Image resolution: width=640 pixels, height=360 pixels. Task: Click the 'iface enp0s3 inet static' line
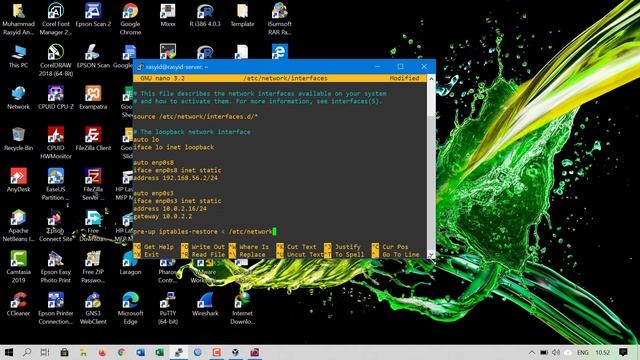(177, 201)
